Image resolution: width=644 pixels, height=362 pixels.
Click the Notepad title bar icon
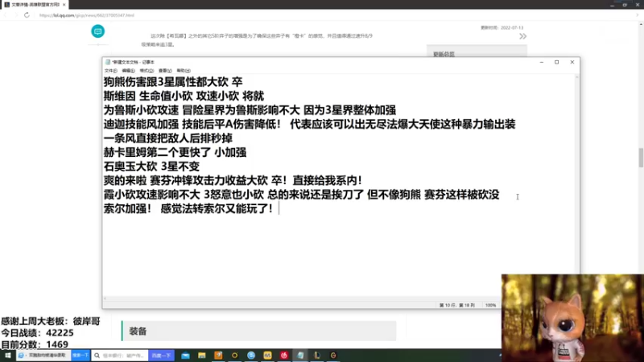[108, 62]
